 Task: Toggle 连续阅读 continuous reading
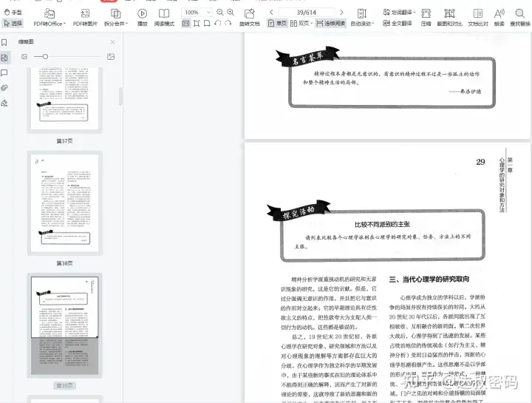331,23
